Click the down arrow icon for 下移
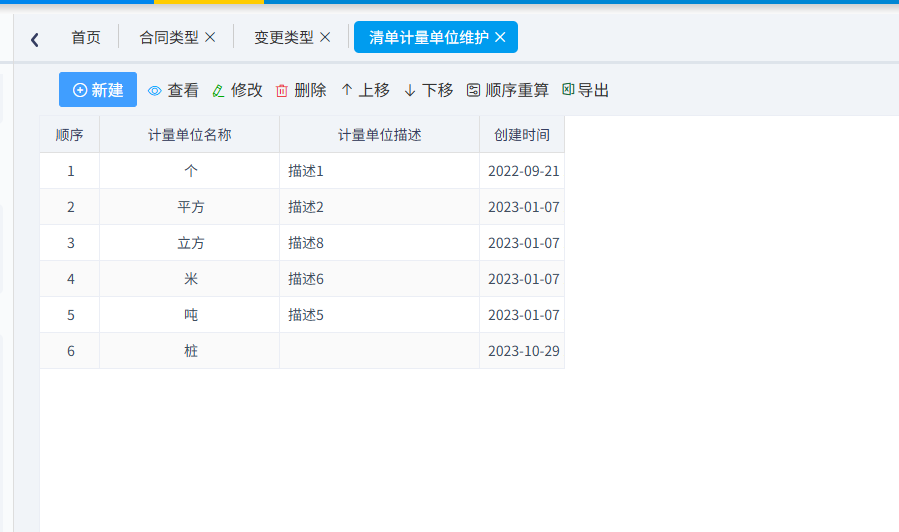Image resolution: width=899 pixels, height=532 pixels. tap(409, 91)
